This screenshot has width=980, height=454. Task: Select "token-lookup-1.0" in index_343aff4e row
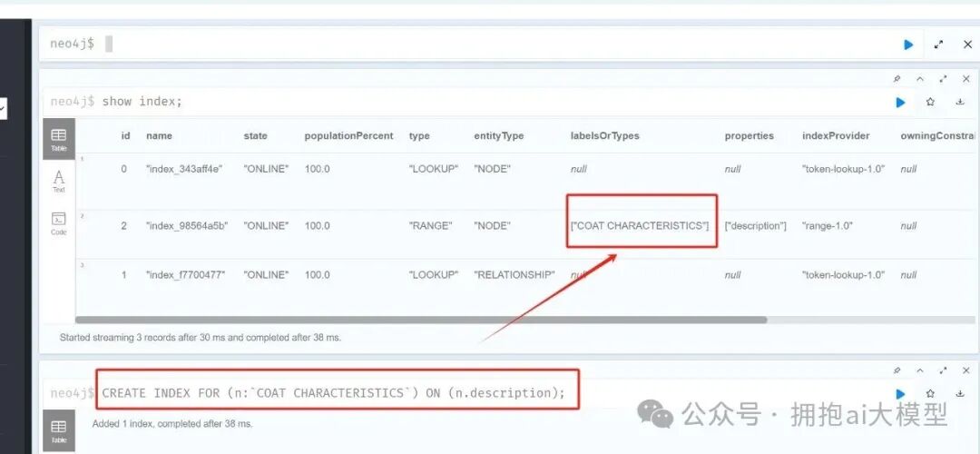coord(843,169)
